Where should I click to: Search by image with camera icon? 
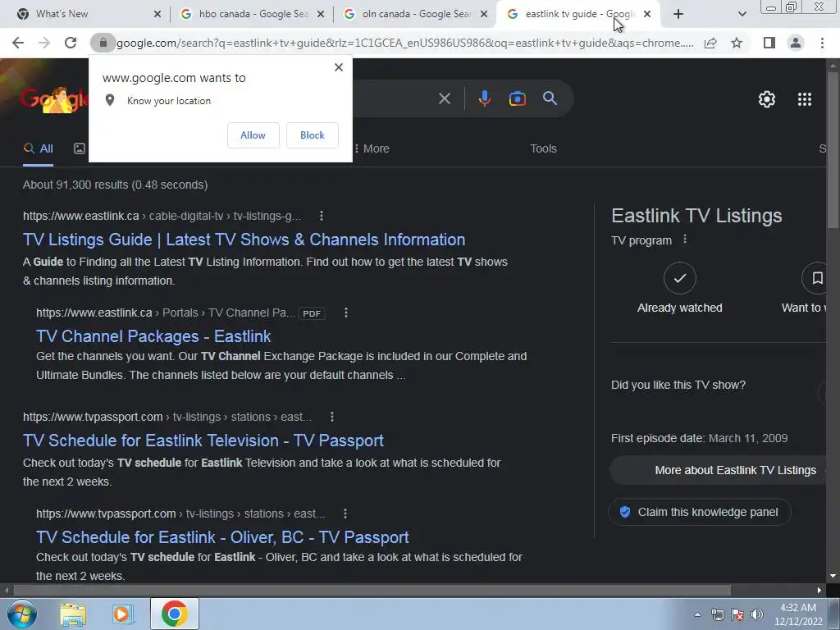click(518, 98)
